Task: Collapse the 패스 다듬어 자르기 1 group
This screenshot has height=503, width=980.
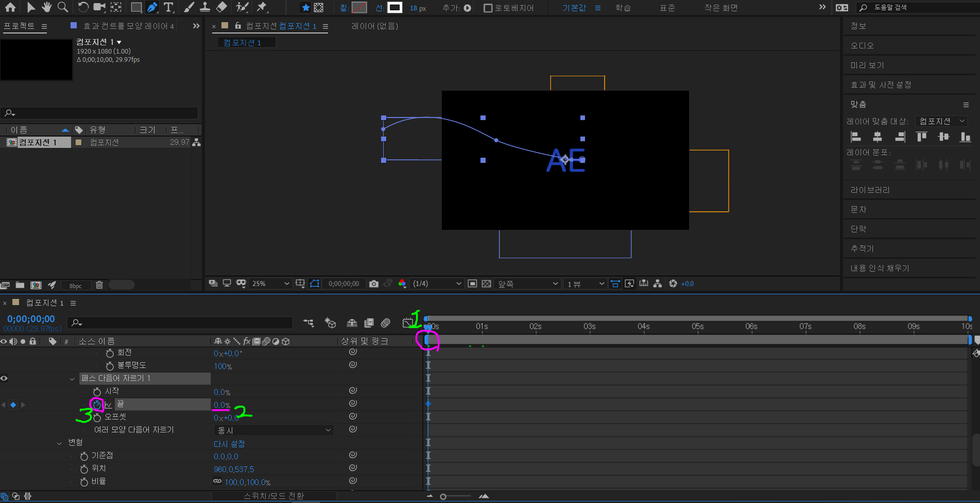Action: tap(72, 379)
